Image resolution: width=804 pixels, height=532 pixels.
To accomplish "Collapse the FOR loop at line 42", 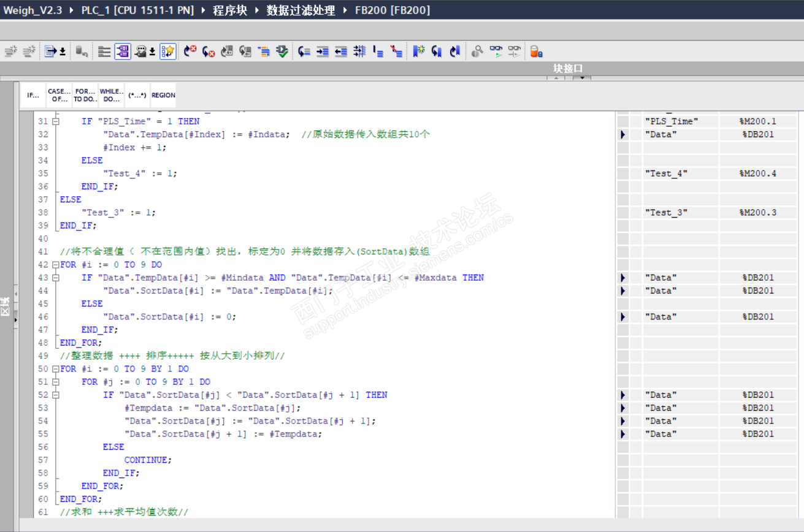I will (56, 265).
